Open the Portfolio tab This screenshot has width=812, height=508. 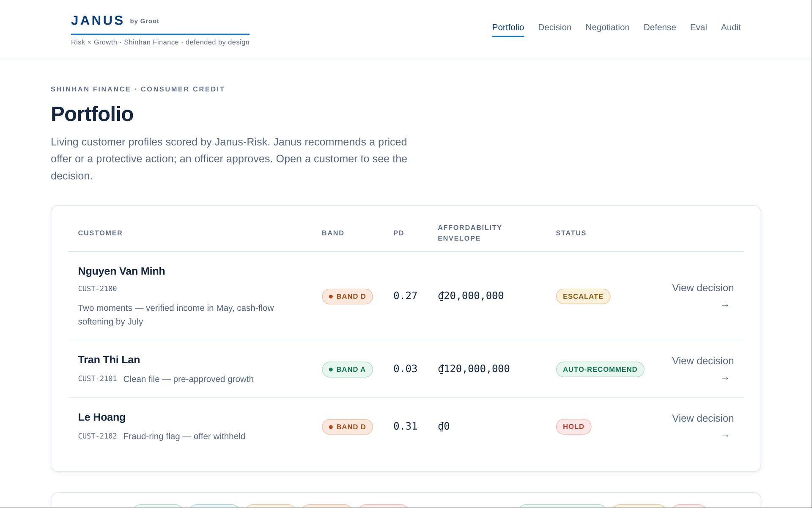[x=508, y=28]
